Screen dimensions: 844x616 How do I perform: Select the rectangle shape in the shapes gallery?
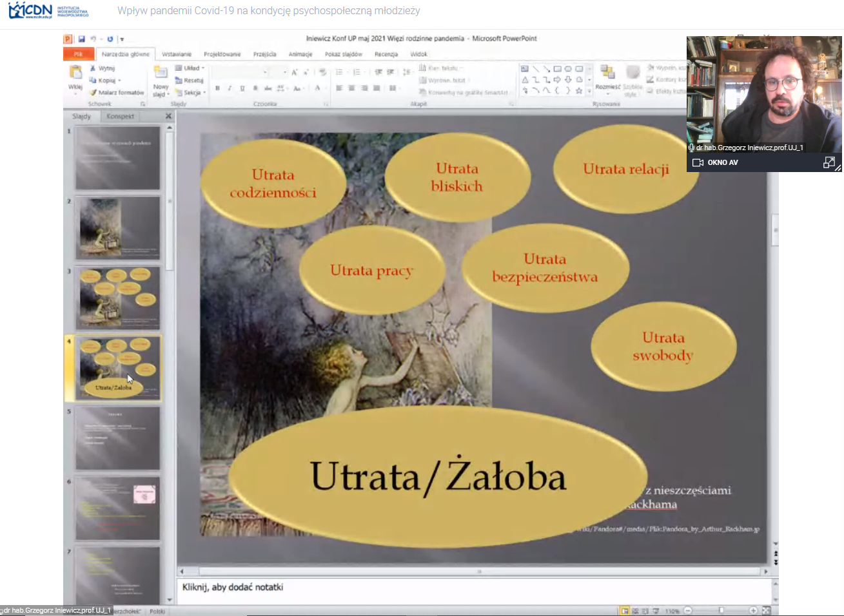point(557,69)
